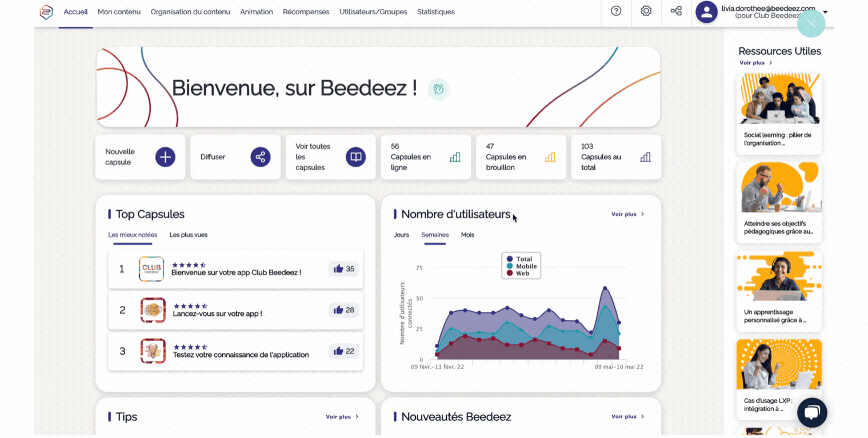This screenshot has width=868, height=438.
Task: Click the organization hierarchy icon in header
Action: point(676,11)
